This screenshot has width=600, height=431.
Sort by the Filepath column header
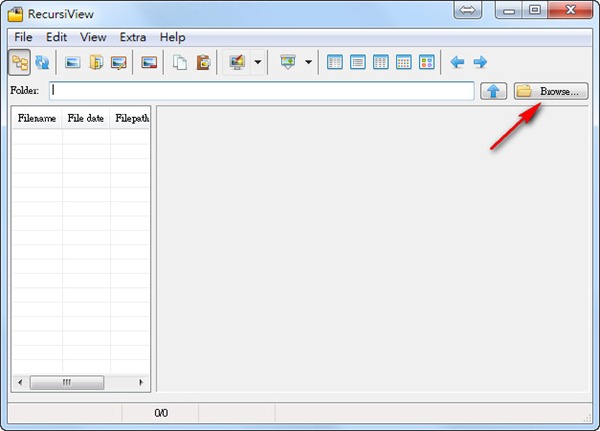point(130,118)
